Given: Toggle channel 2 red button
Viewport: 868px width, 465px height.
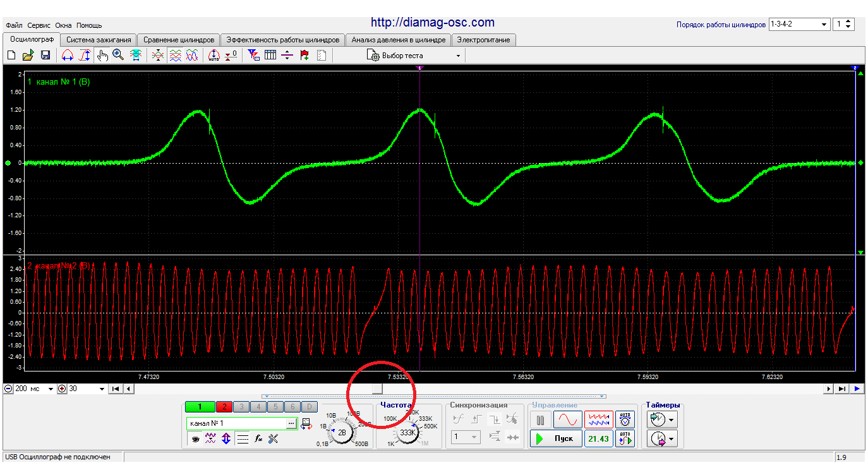Looking at the screenshot, I should pyautogui.click(x=224, y=407).
